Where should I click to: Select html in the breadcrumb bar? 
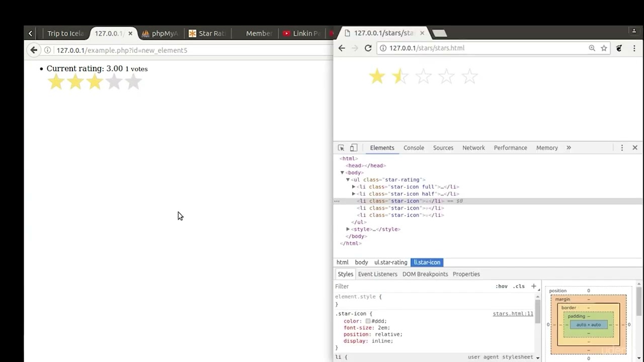tap(343, 262)
